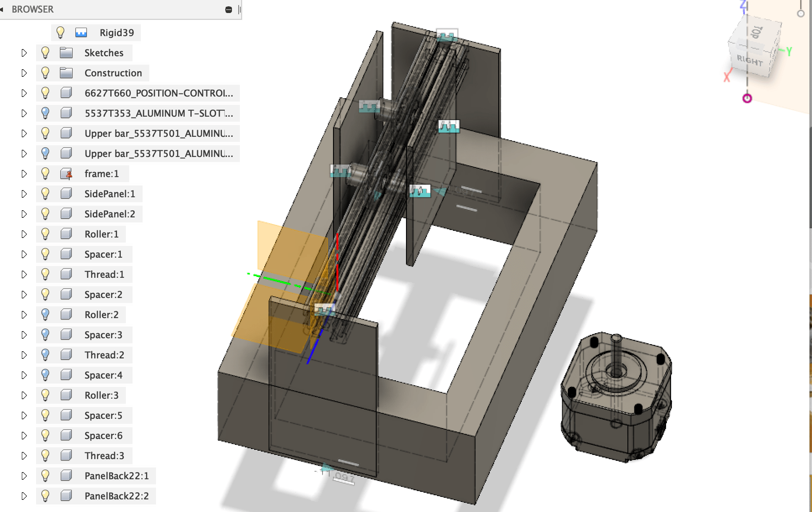Click the SidePanel:1 component cube icon

66,194
